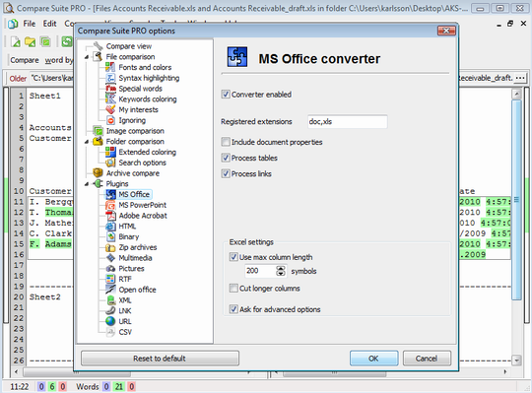Collapse the Folder comparison tree node
The width and height of the screenshot is (532, 393).
click(87, 142)
